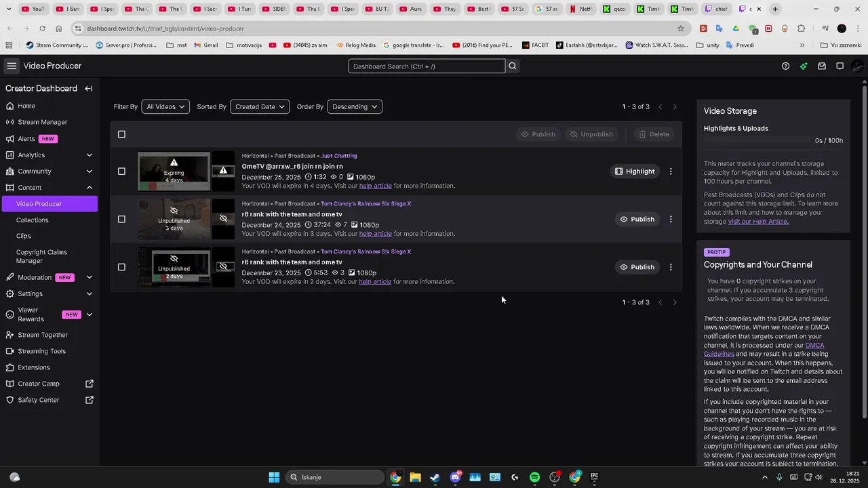Expand the Community sidebar section
The image size is (868, 488).
(90, 171)
